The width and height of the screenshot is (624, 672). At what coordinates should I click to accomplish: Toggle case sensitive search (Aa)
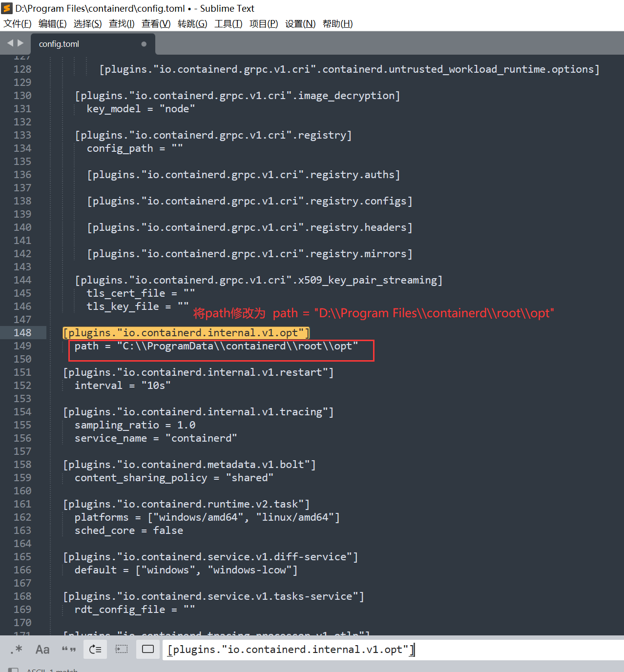point(42,649)
